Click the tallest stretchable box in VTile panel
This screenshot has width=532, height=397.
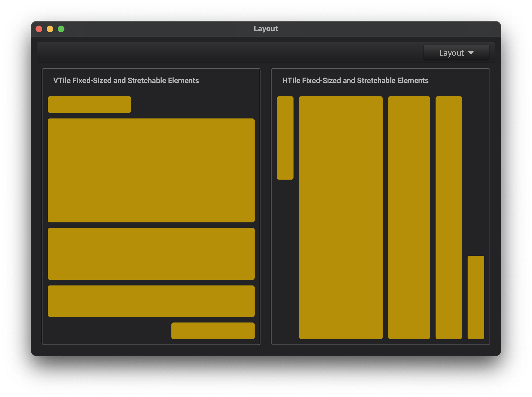pyautogui.click(x=151, y=170)
